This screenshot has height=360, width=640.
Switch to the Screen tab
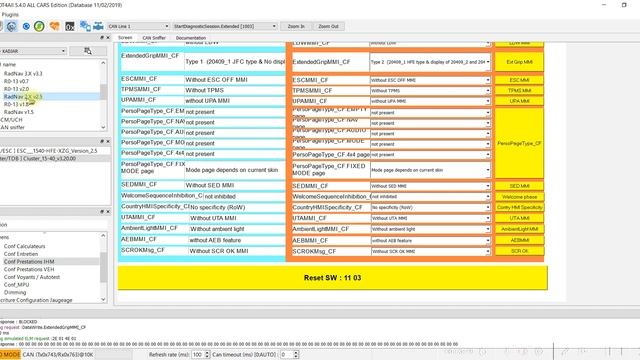pos(125,38)
